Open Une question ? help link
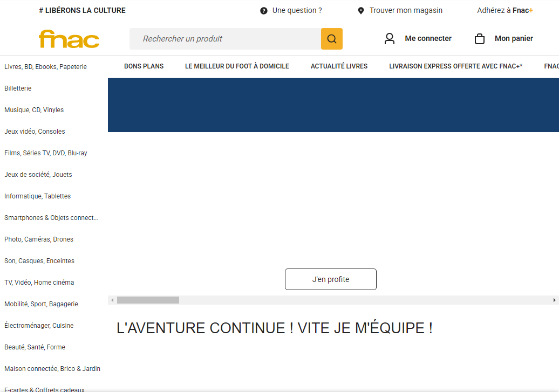The width and height of the screenshot is (559, 392). pyautogui.click(x=297, y=11)
